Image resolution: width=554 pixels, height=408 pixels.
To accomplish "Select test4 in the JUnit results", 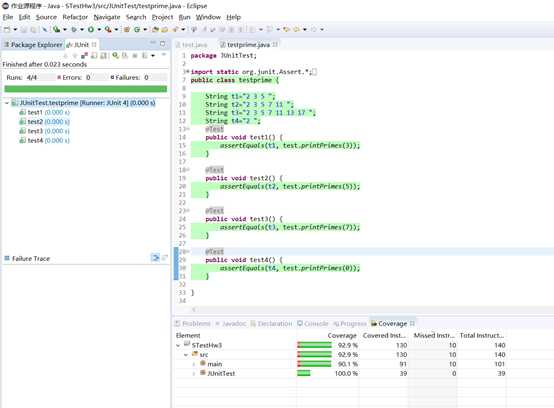I will tap(45, 140).
